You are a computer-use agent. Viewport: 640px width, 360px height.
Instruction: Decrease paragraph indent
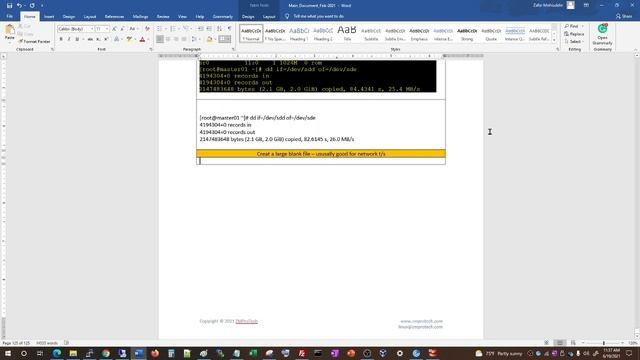coord(200,29)
